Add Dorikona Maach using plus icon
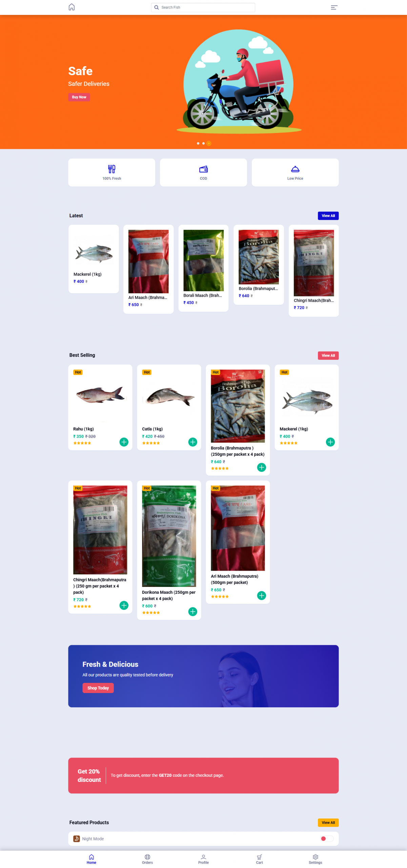This screenshot has height=868, width=407. [193, 611]
